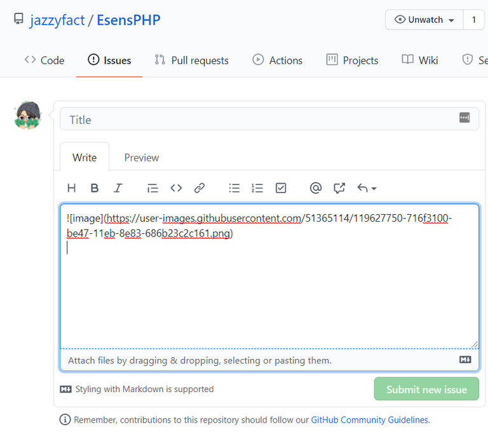Viewport: 488px width, 448px height.
Task: Open the Projects tab
Action: click(352, 60)
